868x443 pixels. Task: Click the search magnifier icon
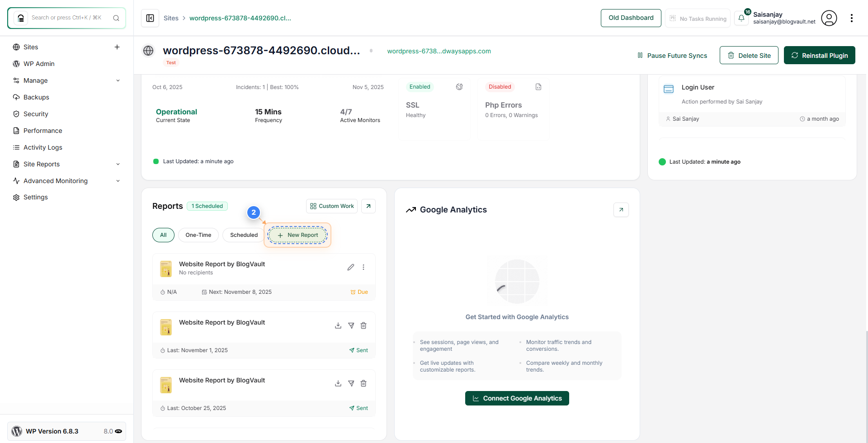(x=116, y=18)
